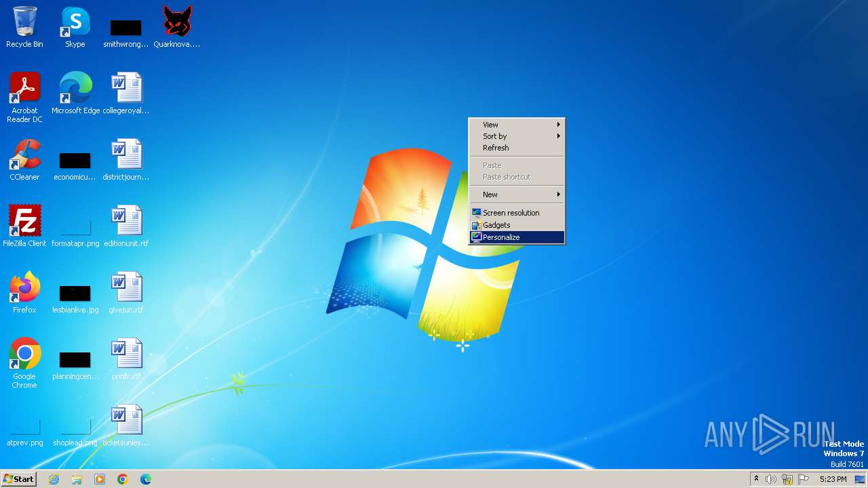Select the Firefox desktop shortcut
Viewport: 868px width, 488px height.
[24, 293]
